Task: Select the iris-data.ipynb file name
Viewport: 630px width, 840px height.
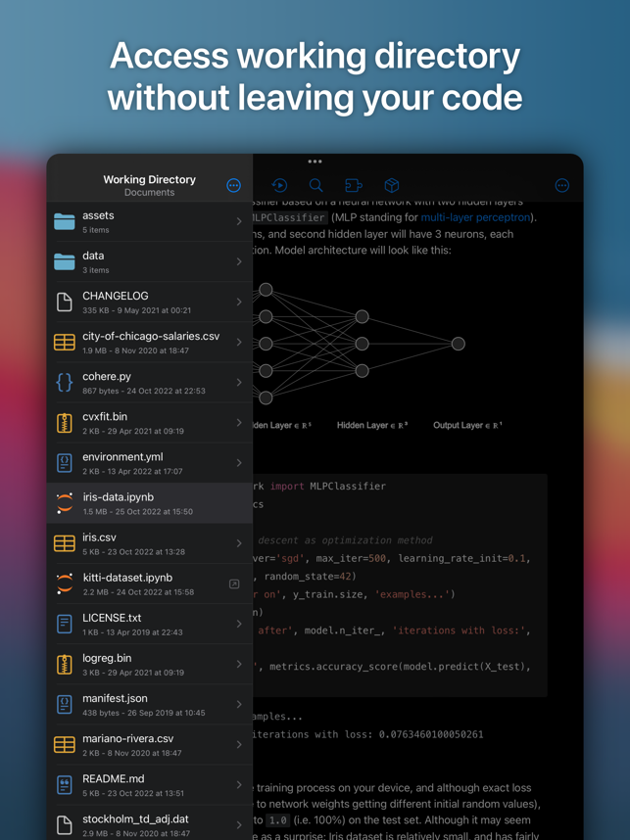Action: 118,497
